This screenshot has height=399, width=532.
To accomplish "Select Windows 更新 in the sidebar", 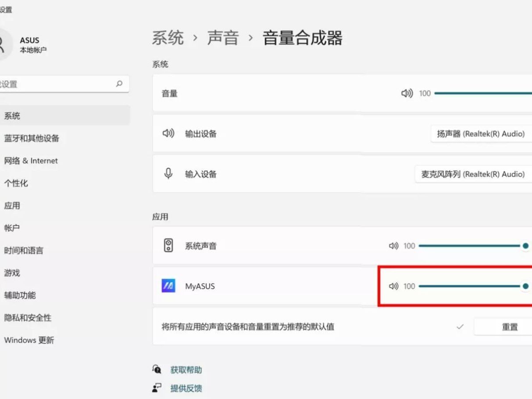I will point(29,340).
